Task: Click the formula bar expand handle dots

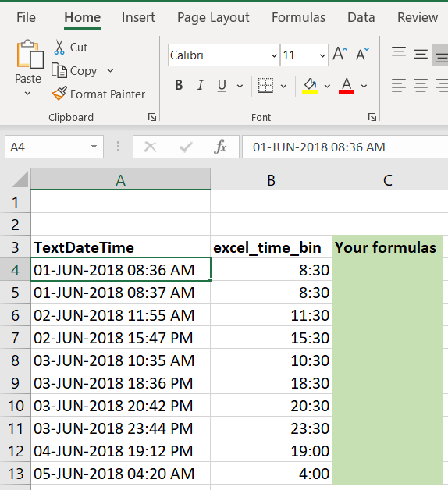Action: coord(118,147)
